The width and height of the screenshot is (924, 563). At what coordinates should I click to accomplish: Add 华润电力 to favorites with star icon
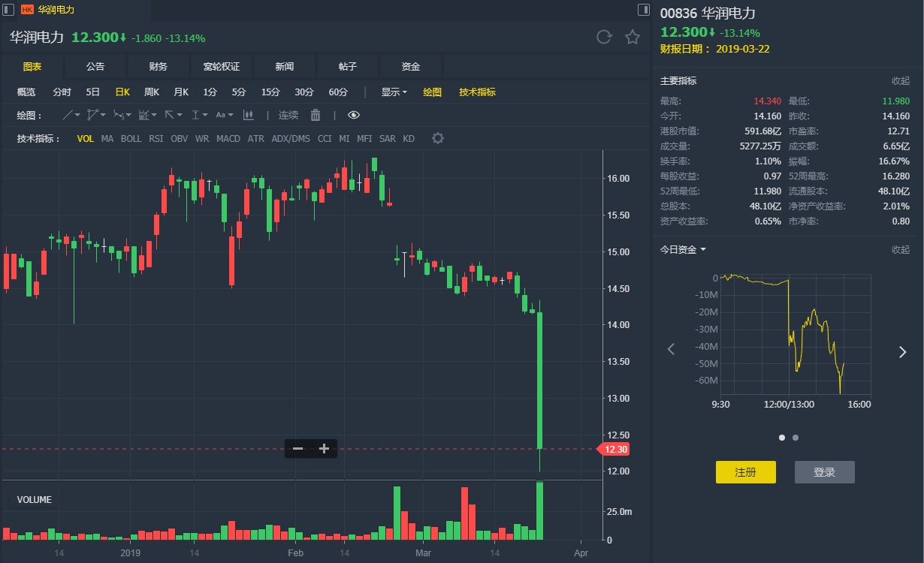point(633,38)
